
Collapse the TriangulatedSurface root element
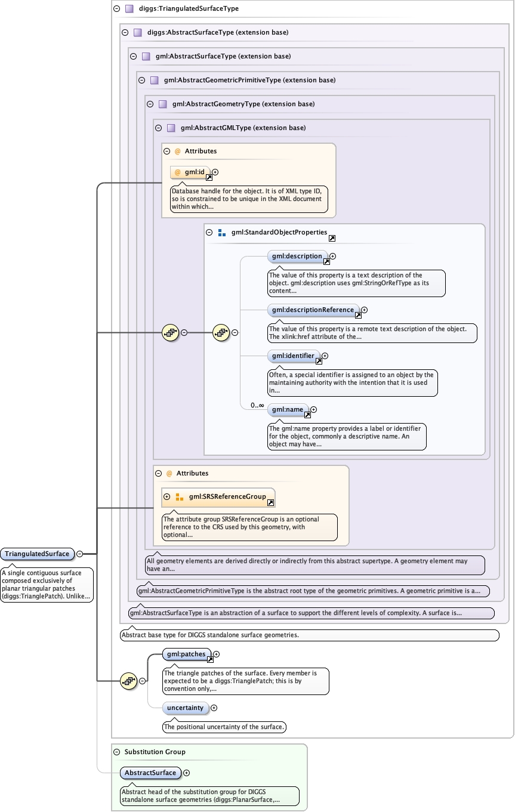coord(79,554)
